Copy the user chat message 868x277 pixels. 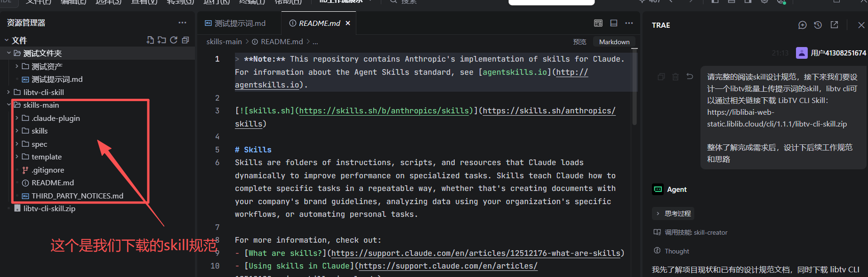point(661,77)
